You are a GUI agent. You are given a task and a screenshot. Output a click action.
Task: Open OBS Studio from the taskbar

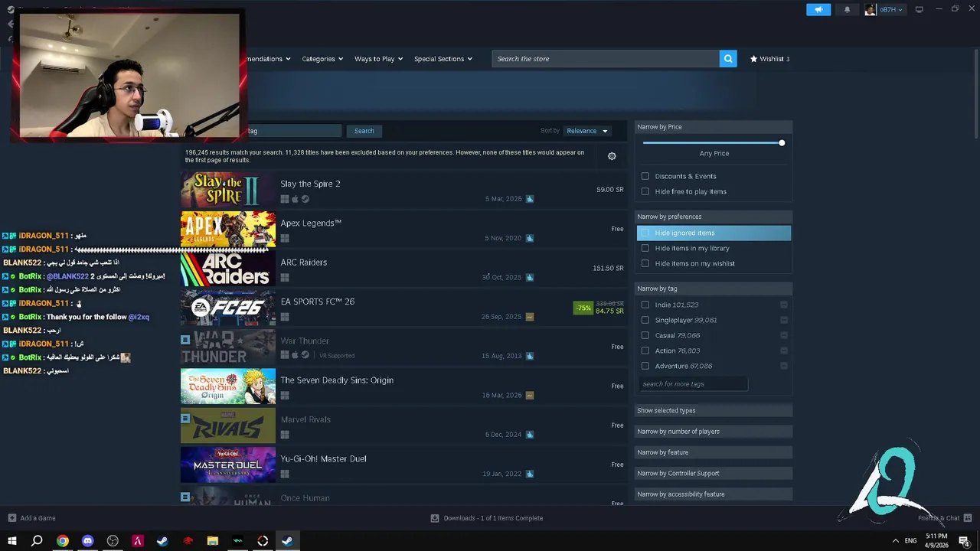click(x=113, y=541)
